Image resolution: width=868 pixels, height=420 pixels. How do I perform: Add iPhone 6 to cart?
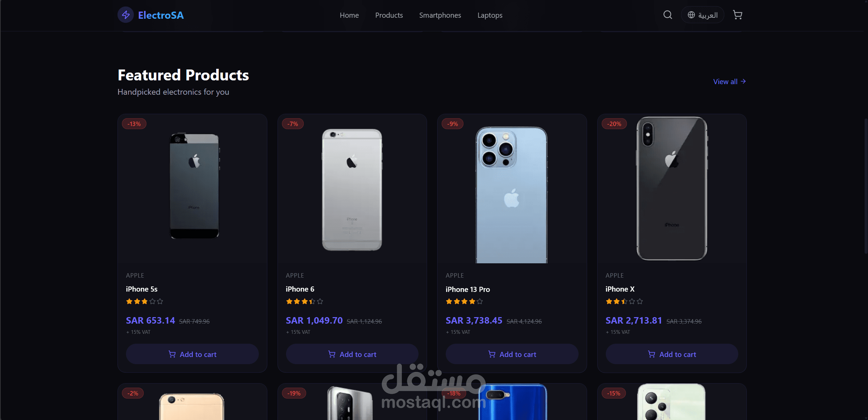pos(352,354)
